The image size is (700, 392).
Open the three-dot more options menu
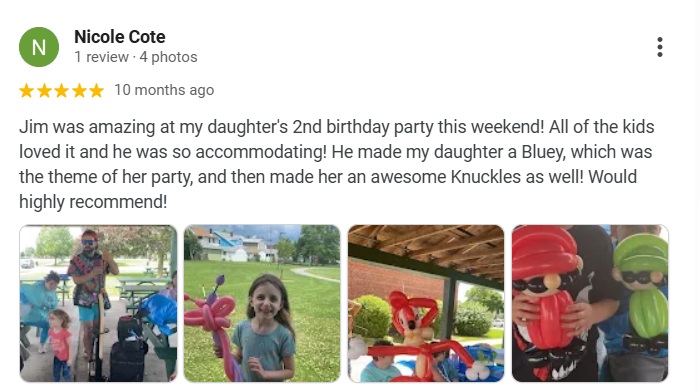[659, 47]
